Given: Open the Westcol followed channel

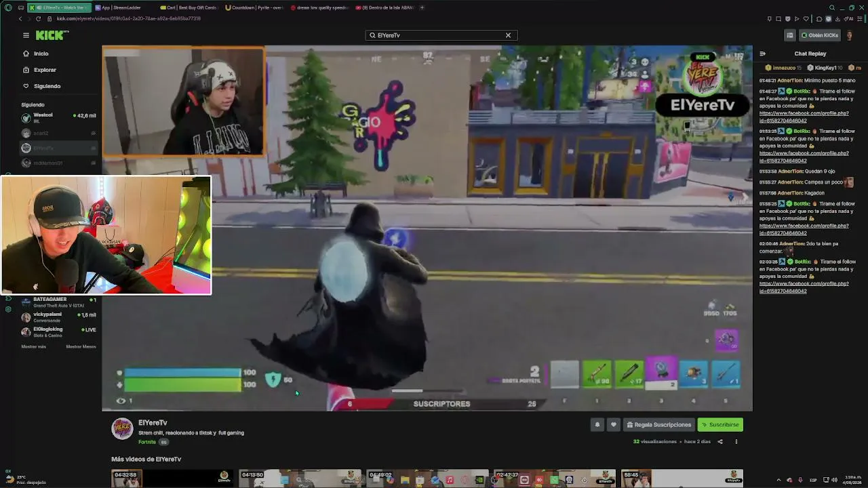Looking at the screenshot, I should click(x=59, y=117).
